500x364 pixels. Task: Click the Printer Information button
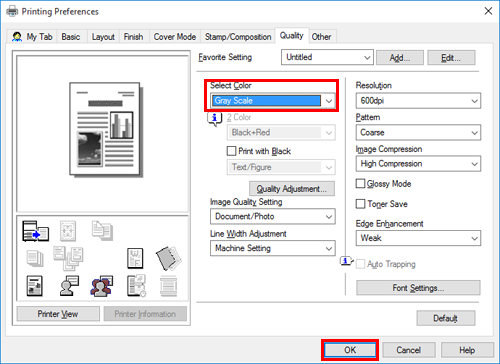coord(145,314)
